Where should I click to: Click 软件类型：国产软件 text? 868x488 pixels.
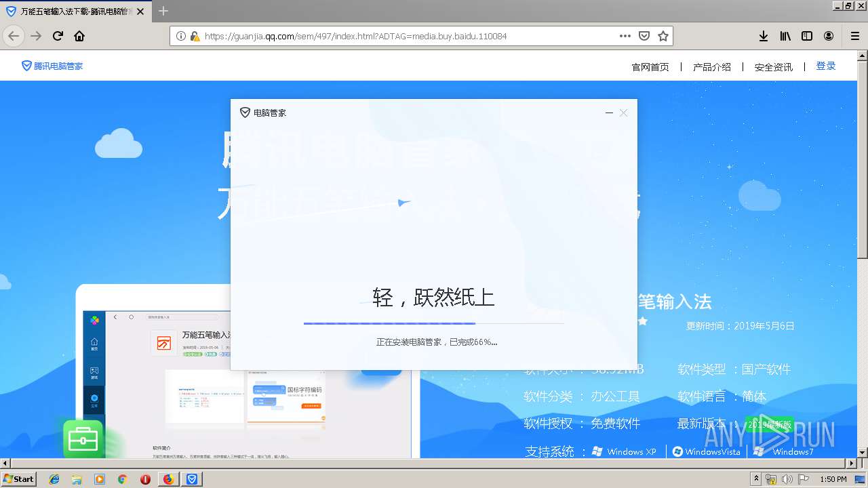[734, 369]
